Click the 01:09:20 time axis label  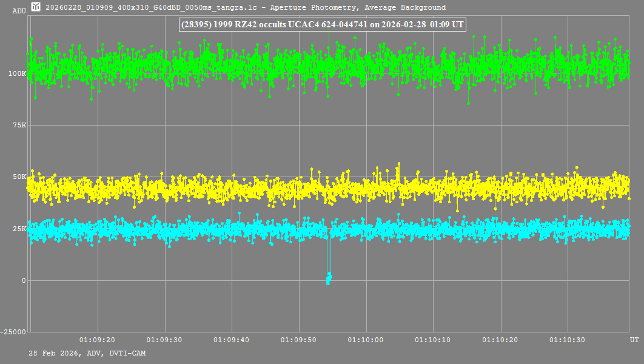[97, 340]
